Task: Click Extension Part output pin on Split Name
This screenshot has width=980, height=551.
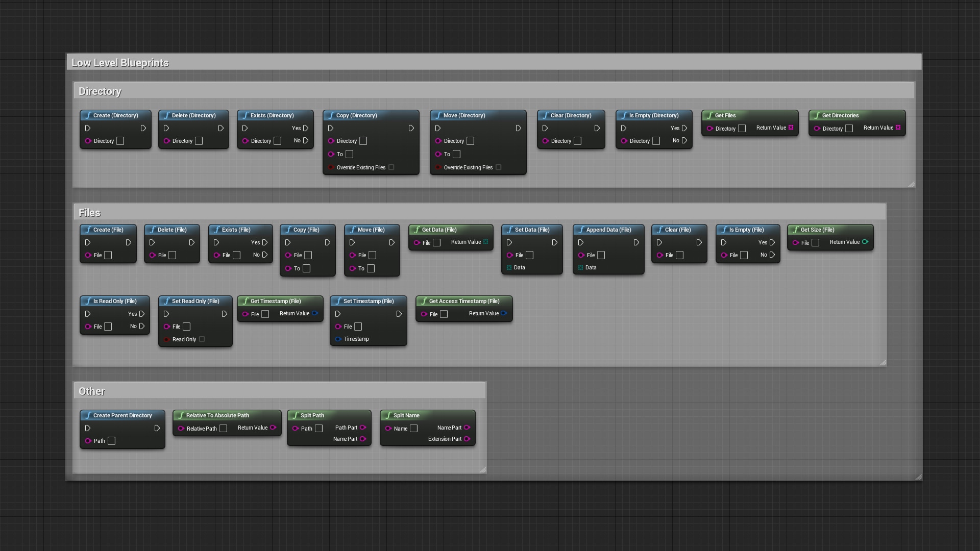Action: click(x=467, y=439)
